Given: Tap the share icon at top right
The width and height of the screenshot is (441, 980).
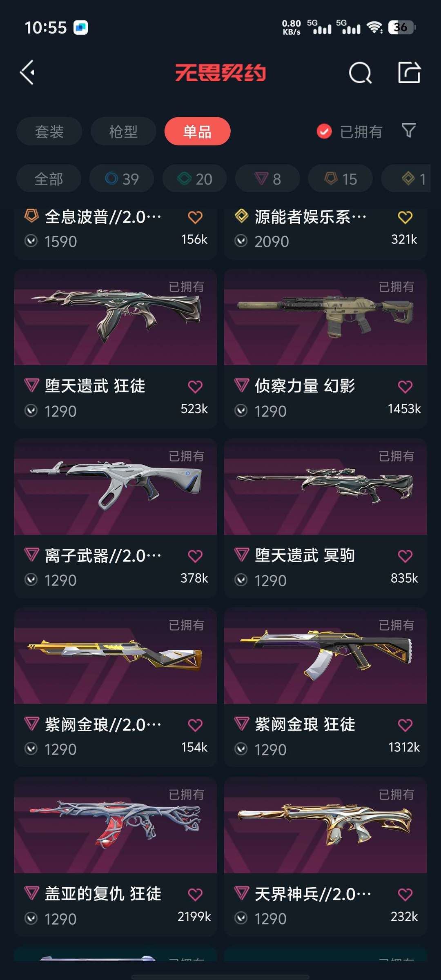Looking at the screenshot, I should pyautogui.click(x=409, y=73).
